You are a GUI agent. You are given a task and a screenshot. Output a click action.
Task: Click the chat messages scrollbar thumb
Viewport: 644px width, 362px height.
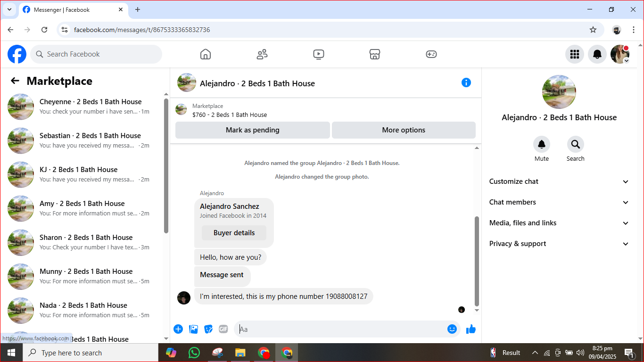pyautogui.click(x=477, y=261)
